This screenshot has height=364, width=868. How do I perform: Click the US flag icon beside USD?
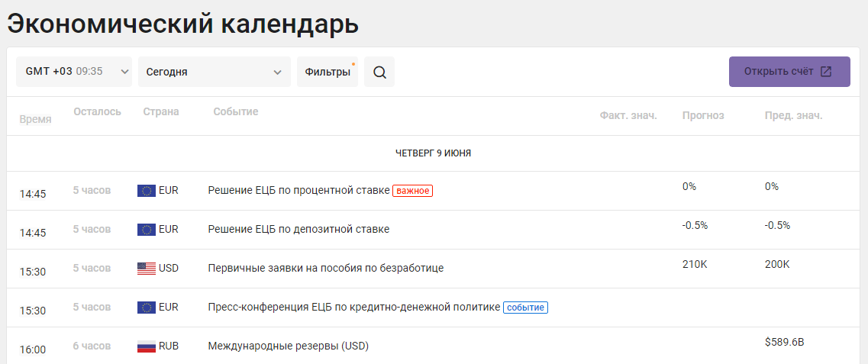pos(146,269)
